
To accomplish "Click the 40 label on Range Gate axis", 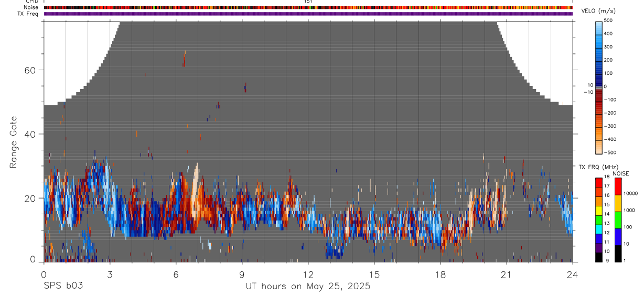I will [x=30, y=134].
